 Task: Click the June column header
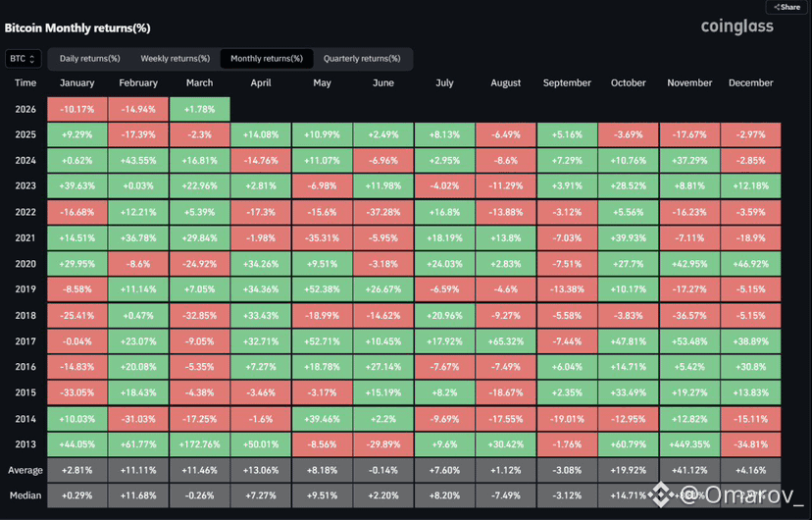coord(383,82)
